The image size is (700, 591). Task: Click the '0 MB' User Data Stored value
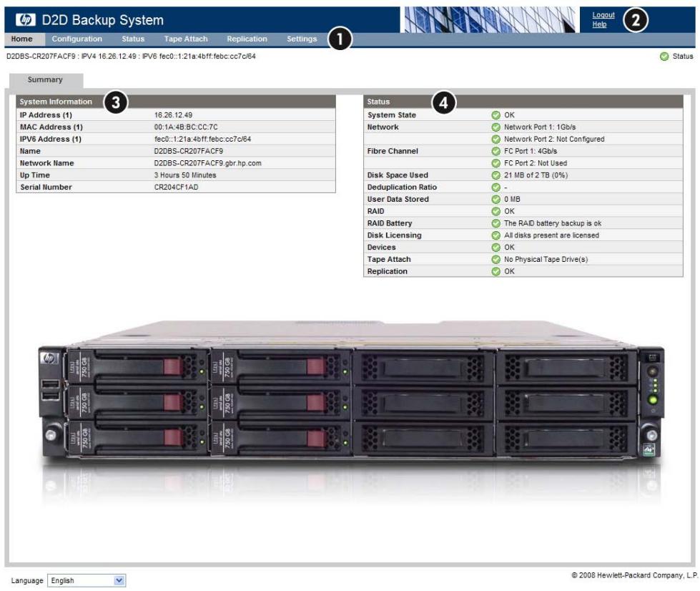(x=512, y=200)
